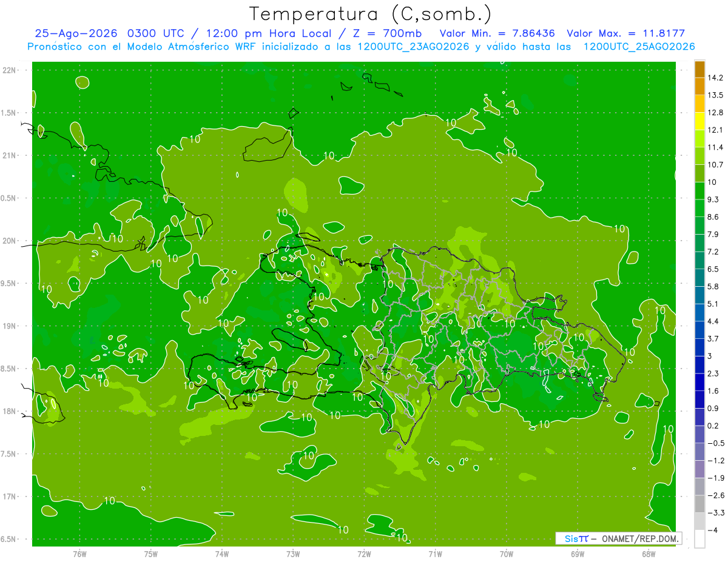Click the yellow swatch between 12.1 and 12.8
This screenshot has width=728, height=562.
point(699,121)
